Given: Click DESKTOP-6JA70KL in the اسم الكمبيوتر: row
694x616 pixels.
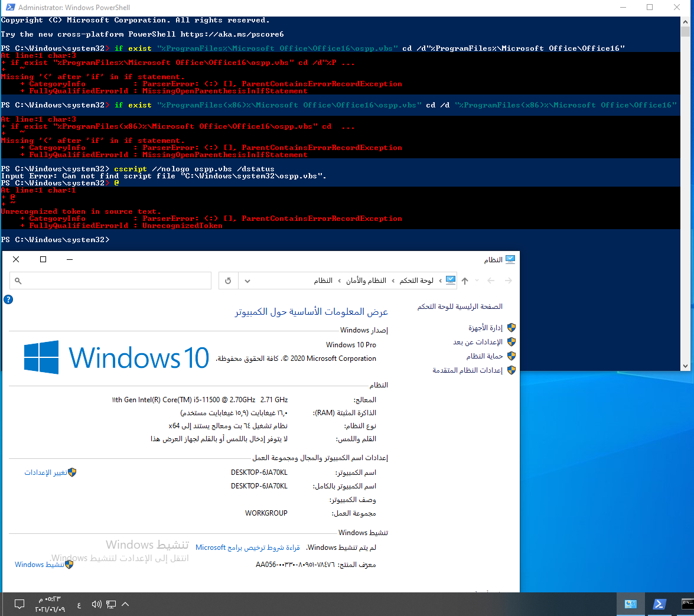Looking at the screenshot, I should pyautogui.click(x=259, y=472).
